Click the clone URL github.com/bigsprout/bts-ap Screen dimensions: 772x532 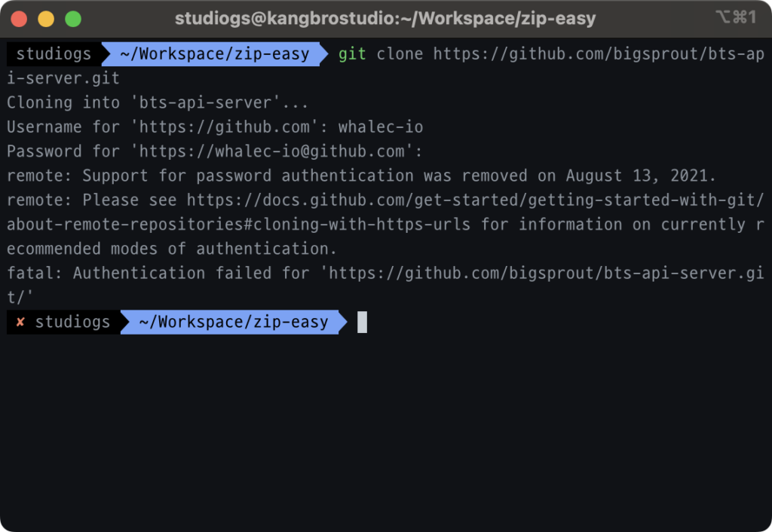[599, 54]
